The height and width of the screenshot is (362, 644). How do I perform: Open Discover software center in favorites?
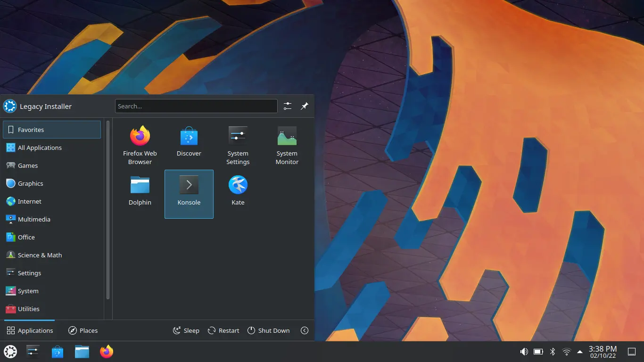pos(189,145)
